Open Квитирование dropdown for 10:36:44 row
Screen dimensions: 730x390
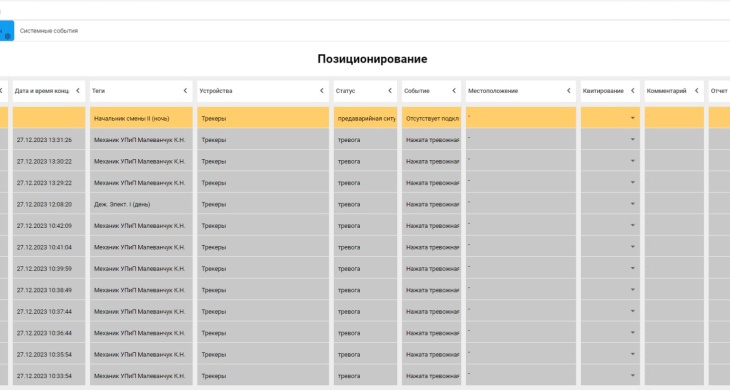click(x=632, y=332)
